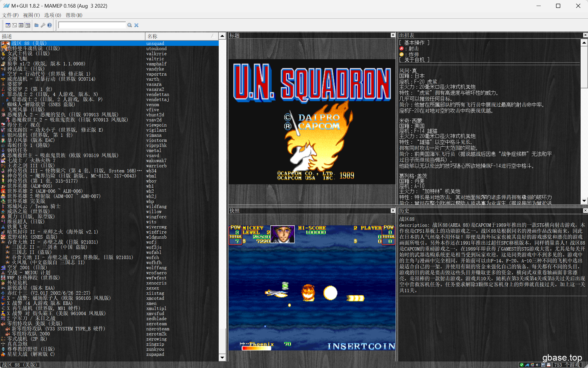
Task: Click the blue MAME logo status icon
Action: click(527, 365)
